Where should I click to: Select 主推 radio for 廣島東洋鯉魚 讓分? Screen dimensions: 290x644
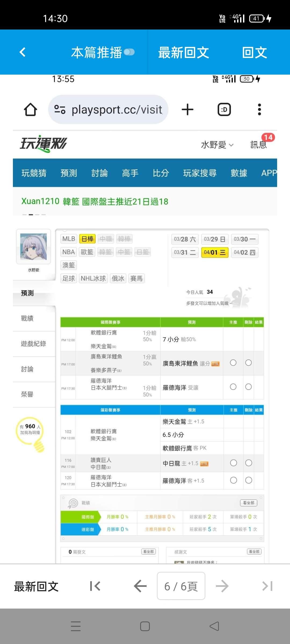(233, 363)
